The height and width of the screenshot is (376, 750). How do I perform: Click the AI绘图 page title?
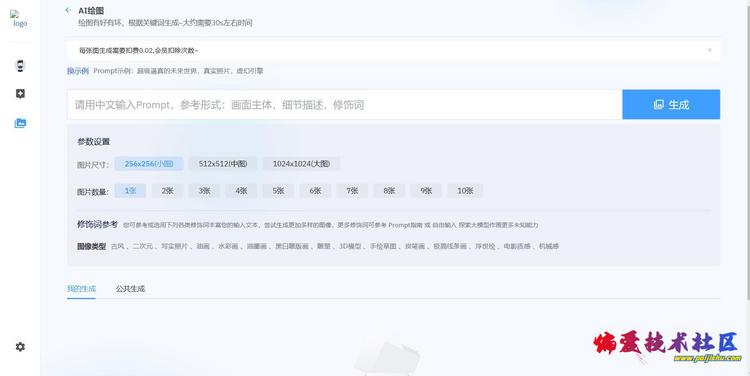coord(91,11)
